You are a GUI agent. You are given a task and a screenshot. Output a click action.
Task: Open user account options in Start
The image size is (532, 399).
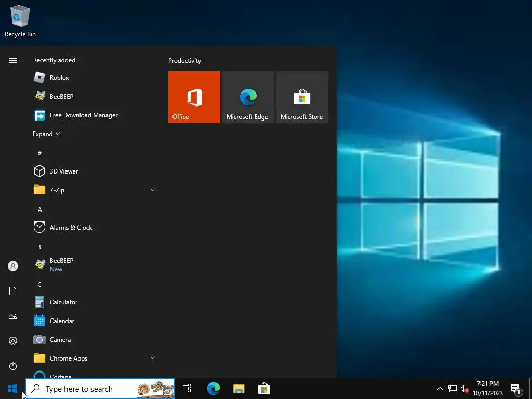13,266
